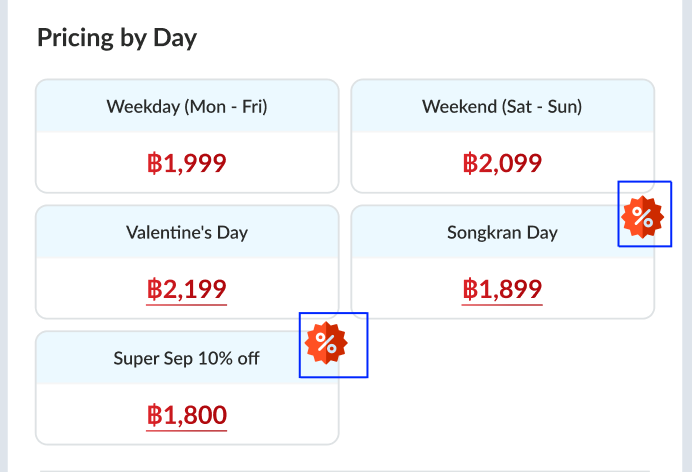Screen dimensions: 692x472
Task: Click the baht symbol in the weekend price
Action: click(470, 163)
